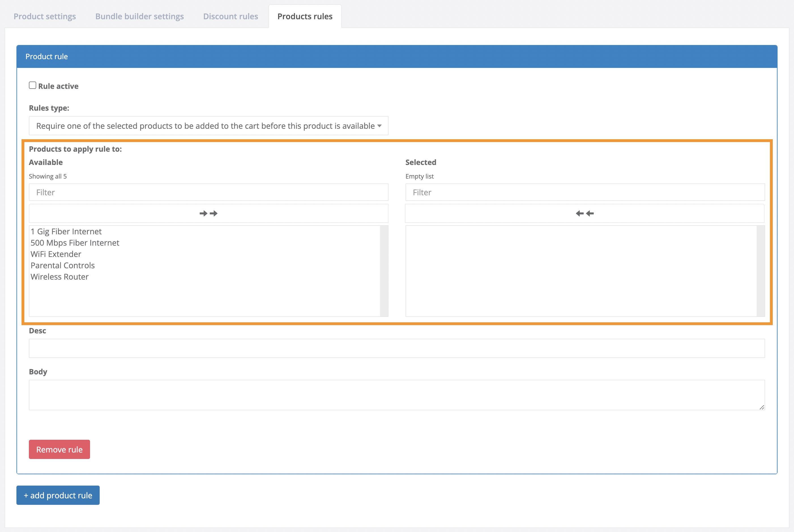Open Bundle builder settings tab
The width and height of the screenshot is (794, 532).
coord(140,16)
